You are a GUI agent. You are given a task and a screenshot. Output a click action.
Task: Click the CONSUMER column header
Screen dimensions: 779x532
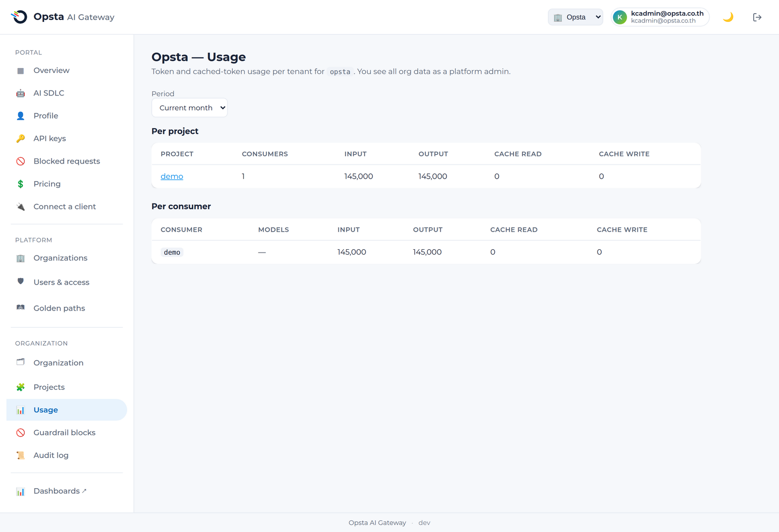[x=182, y=230]
